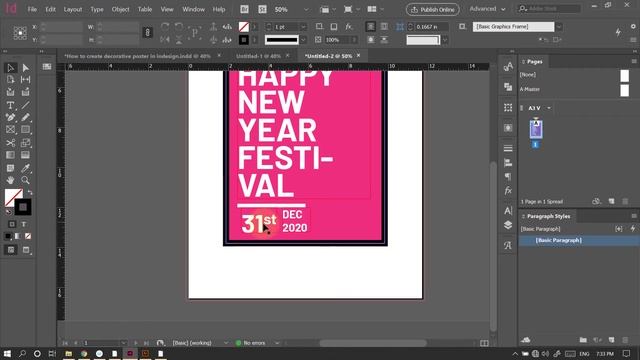
Task: Select the Free Transform tool
Action: [x=25, y=143]
